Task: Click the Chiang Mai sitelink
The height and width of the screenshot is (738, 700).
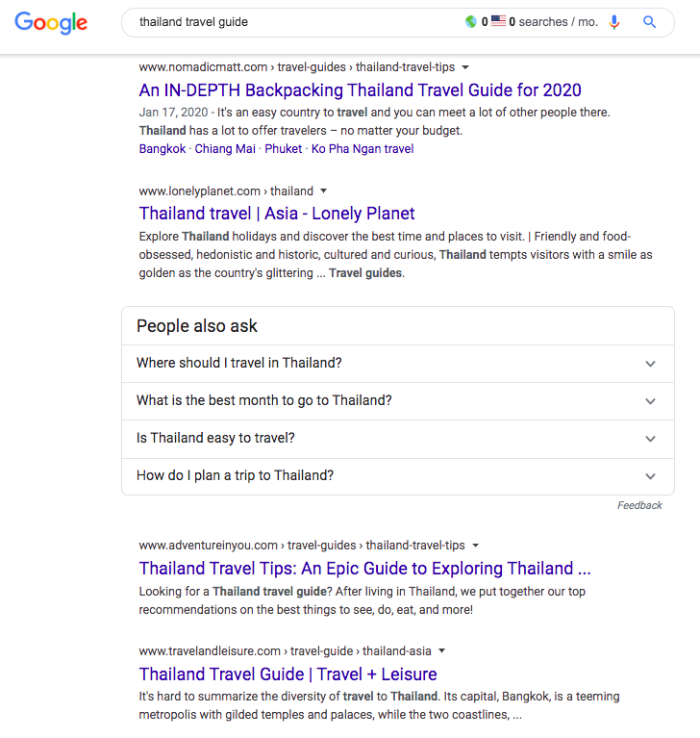Action: click(225, 149)
